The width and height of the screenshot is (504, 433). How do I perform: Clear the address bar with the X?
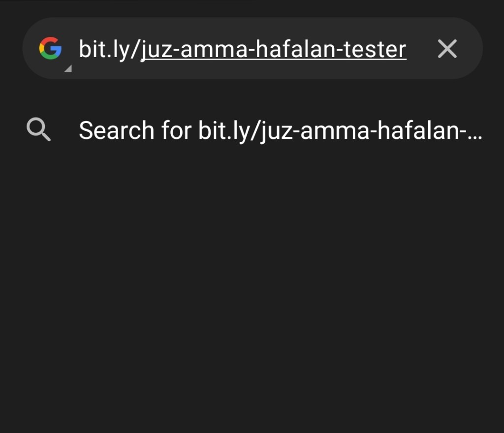pyautogui.click(x=447, y=49)
